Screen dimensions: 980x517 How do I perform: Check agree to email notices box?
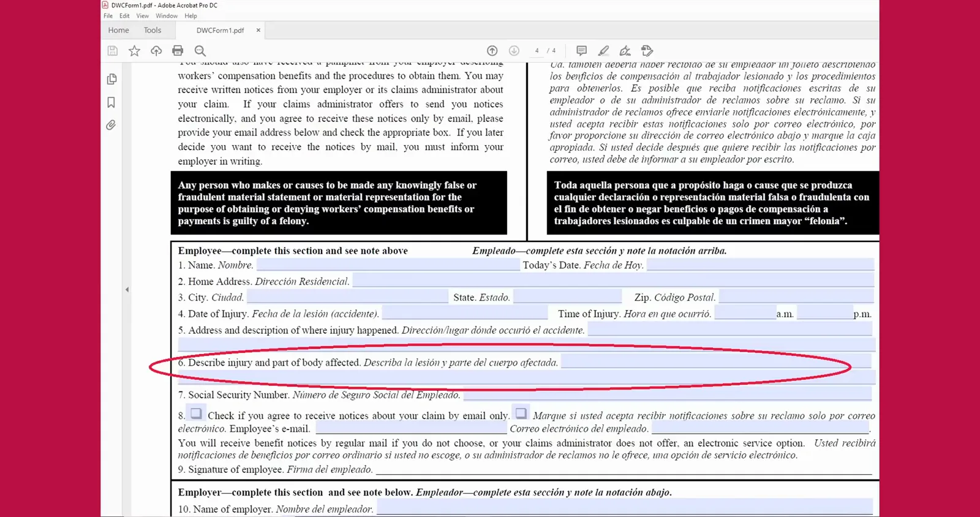(196, 413)
